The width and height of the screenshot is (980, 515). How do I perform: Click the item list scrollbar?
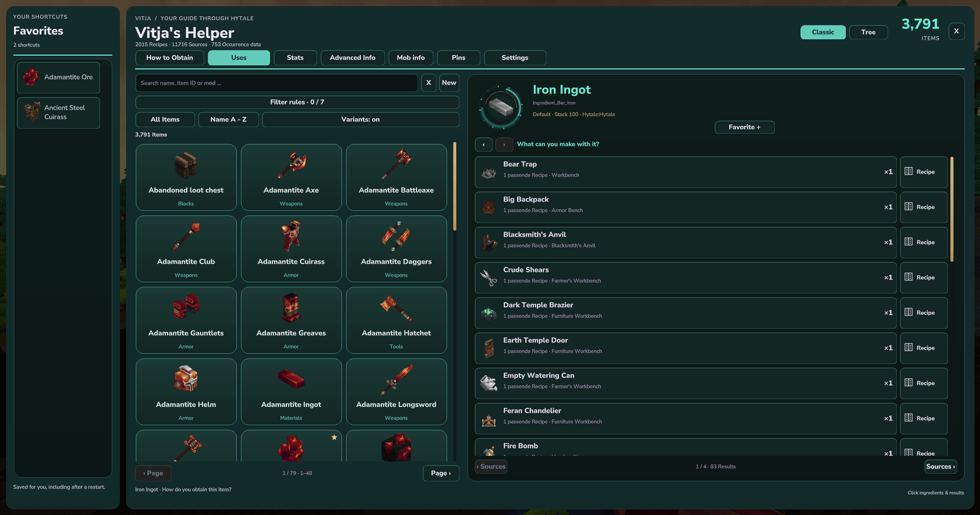(x=455, y=187)
